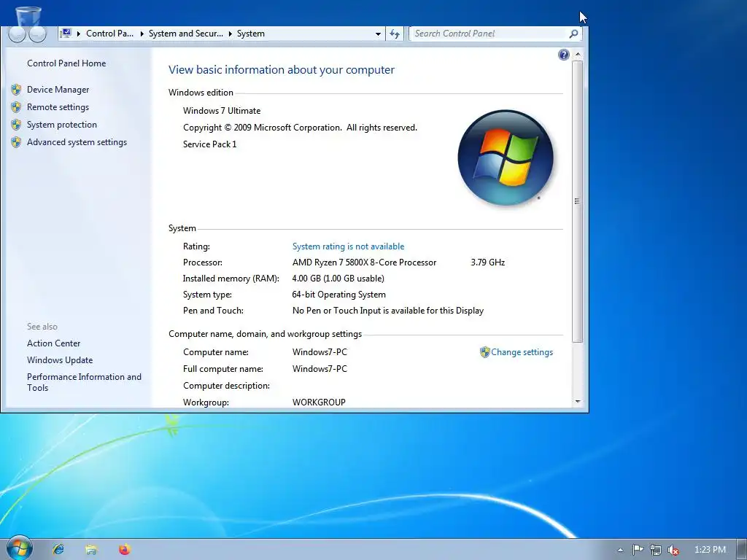Click '64-bit Operating System' value
Screen dimensions: 747x560
(338, 295)
